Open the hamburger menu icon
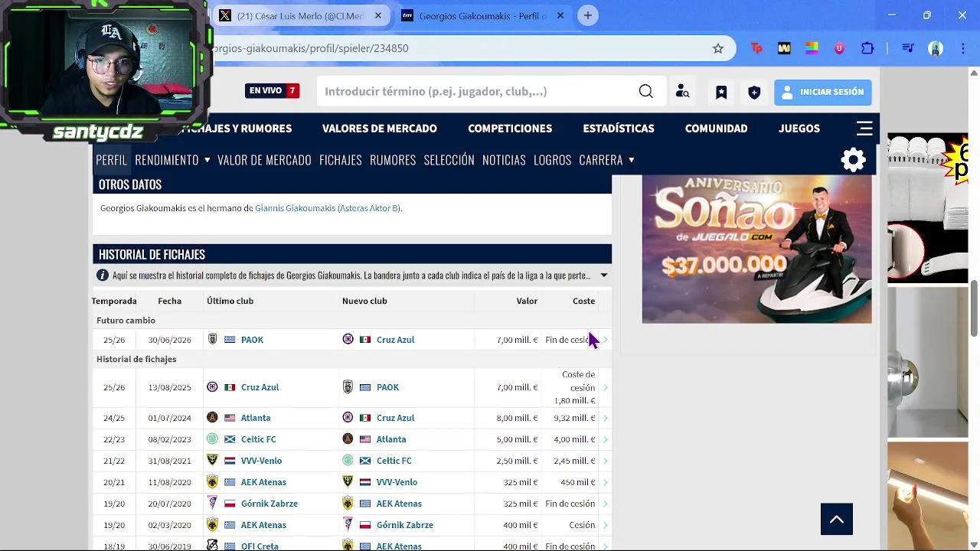The image size is (980, 551). pos(864,129)
